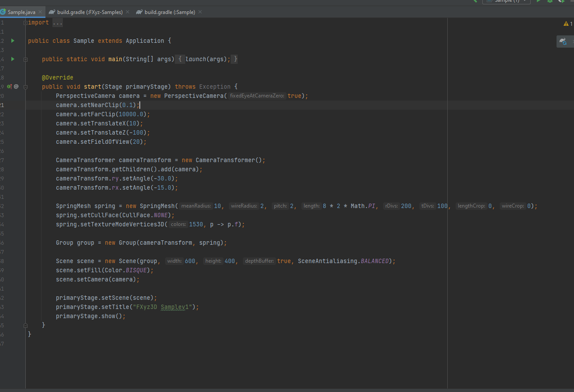574x392 pixels.
Task: Expand the folded '{' before launch(args)
Action: point(180,59)
